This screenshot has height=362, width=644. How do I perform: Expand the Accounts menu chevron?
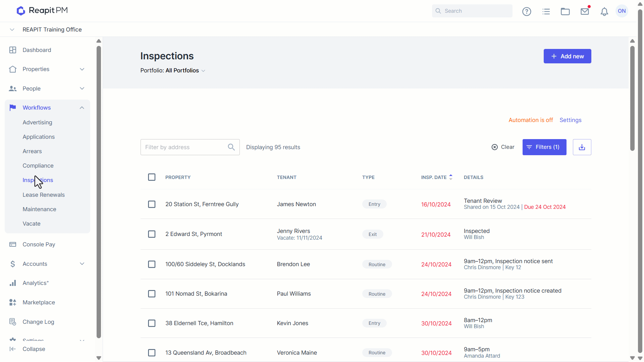click(x=82, y=264)
